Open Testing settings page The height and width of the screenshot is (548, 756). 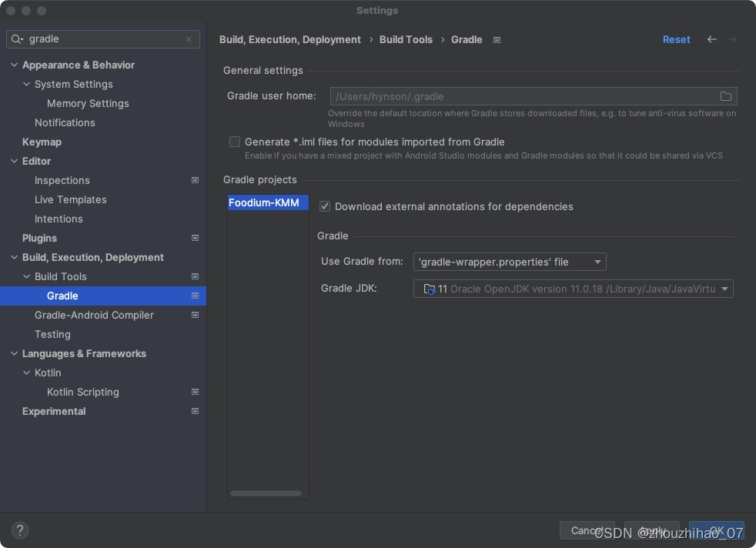pos(52,335)
